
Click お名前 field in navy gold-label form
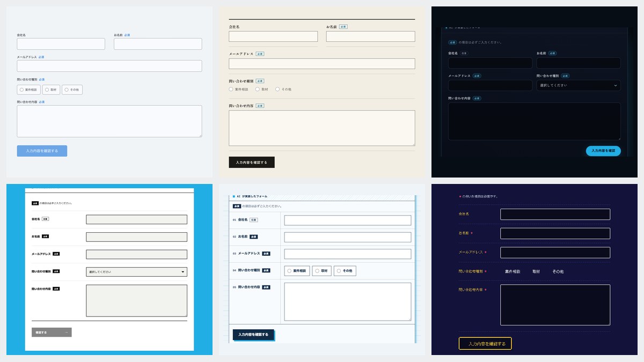tap(555, 233)
